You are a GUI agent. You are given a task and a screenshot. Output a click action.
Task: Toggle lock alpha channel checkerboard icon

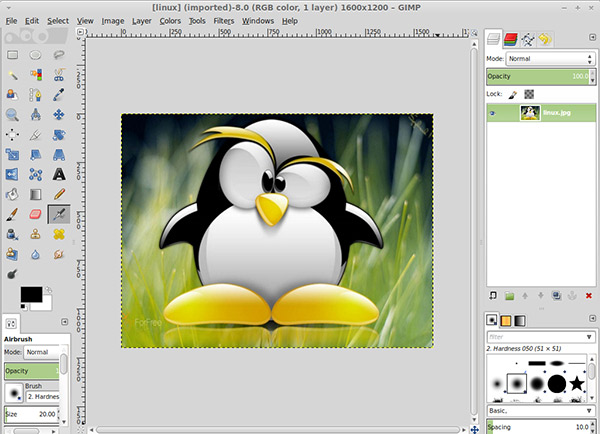click(x=529, y=94)
